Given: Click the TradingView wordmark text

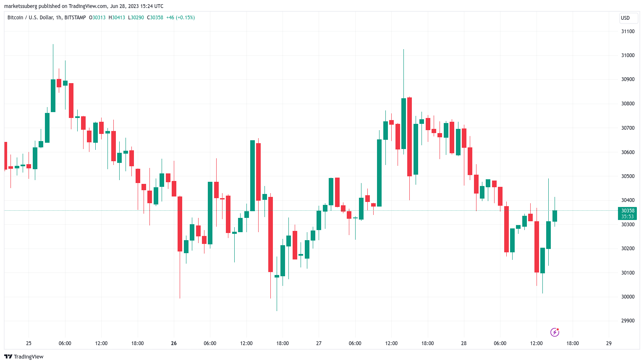Looking at the screenshot, I should point(29,356).
